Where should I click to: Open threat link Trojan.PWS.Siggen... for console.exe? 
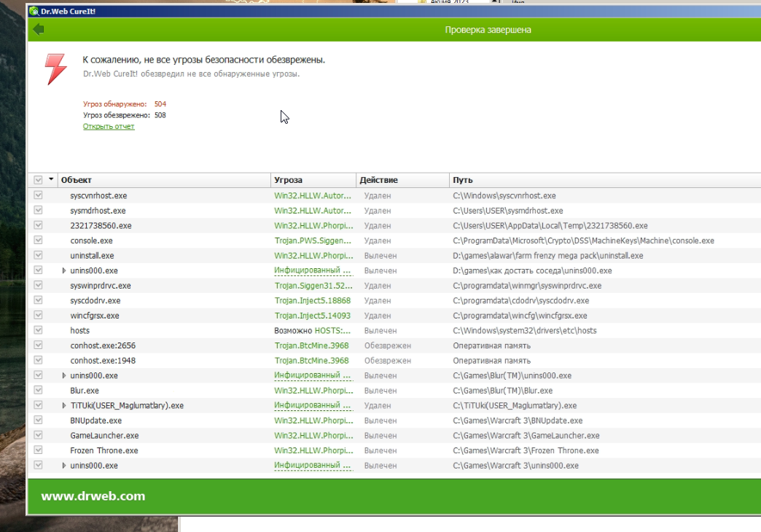313,240
